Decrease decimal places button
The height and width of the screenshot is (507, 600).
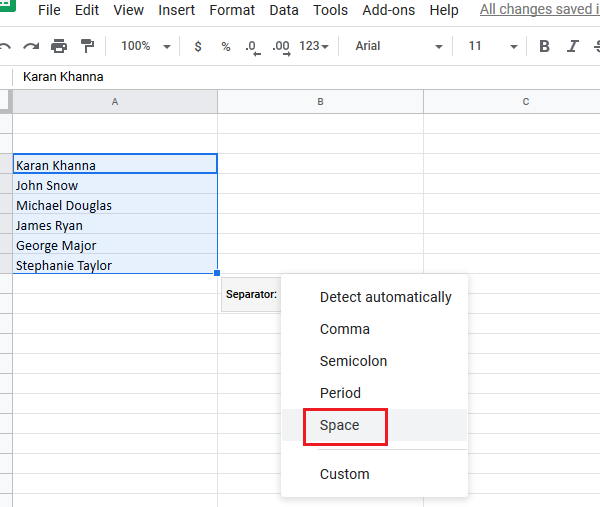pyautogui.click(x=251, y=46)
